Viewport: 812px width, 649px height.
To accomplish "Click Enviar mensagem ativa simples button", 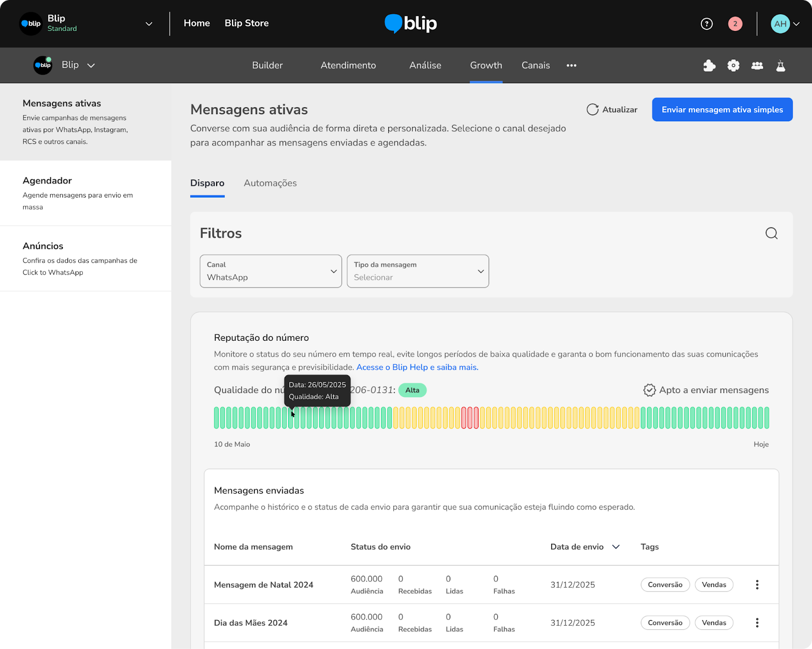I will (722, 110).
